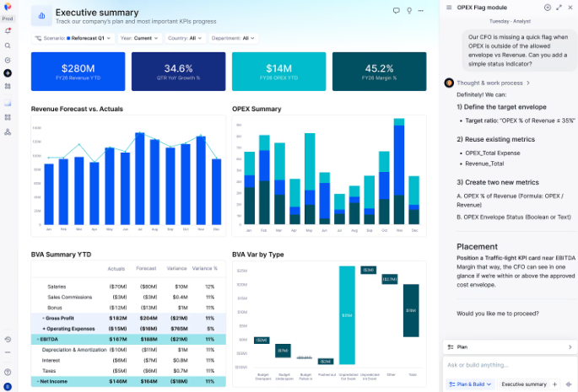Collapse the Gross Profit row
Screen dimensions: 578x392
coord(44,318)
